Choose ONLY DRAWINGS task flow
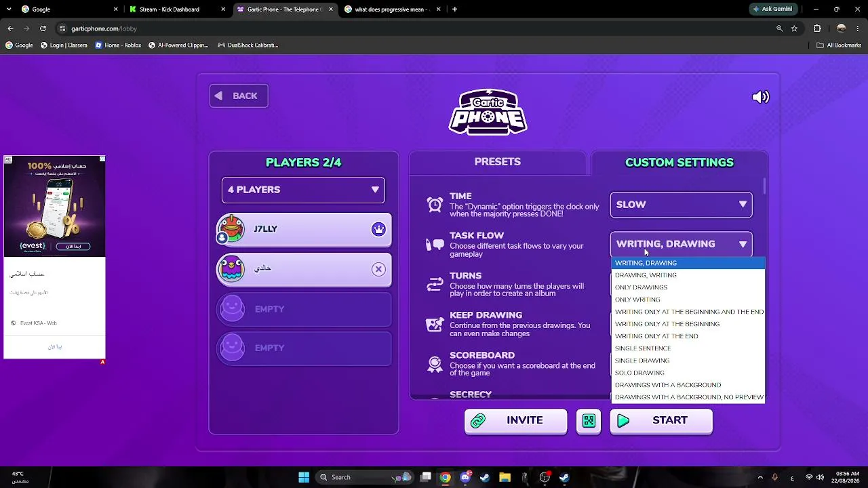Viewport: 868px width, 488px height. 688,287
